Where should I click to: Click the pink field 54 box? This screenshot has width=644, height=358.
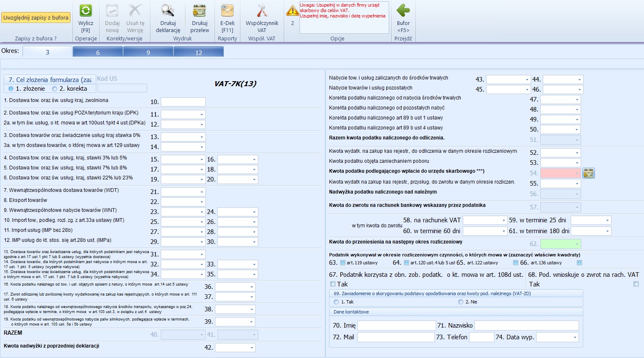(x=561, y=173)
